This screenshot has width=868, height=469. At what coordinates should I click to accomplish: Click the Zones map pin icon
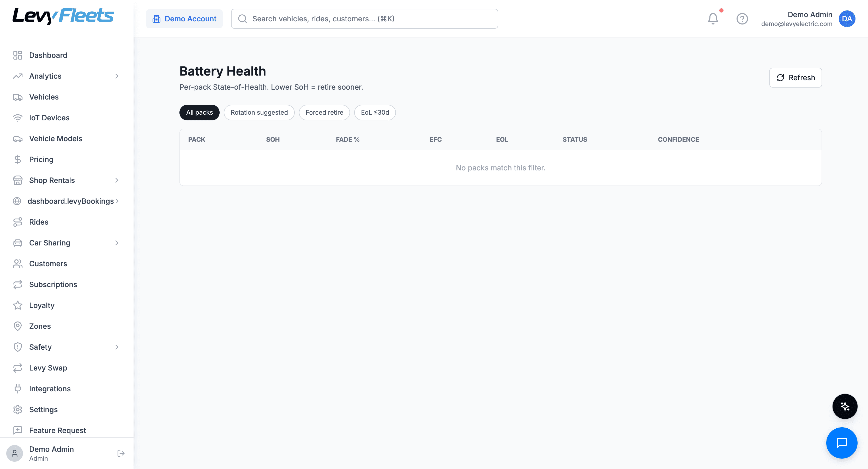point(17,326)
